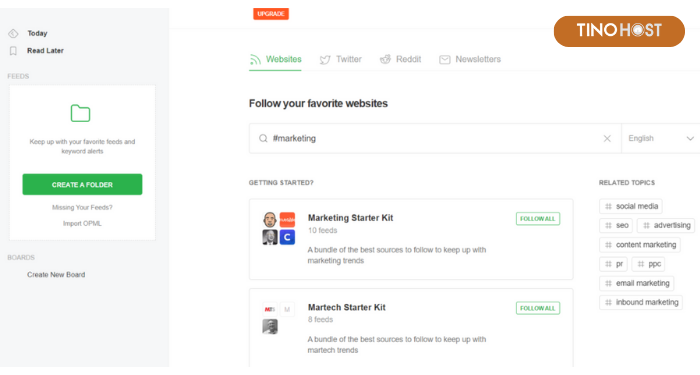
Task: Select the content marketing topic tag
Action: 640,245
